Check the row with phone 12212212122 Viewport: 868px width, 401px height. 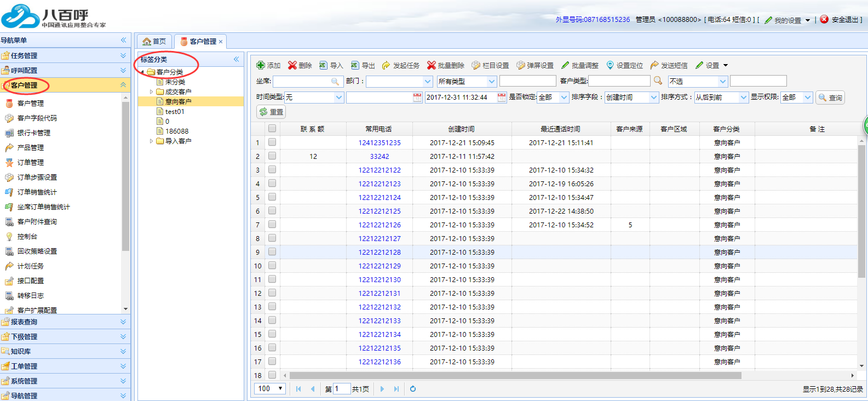coord(272,170)
